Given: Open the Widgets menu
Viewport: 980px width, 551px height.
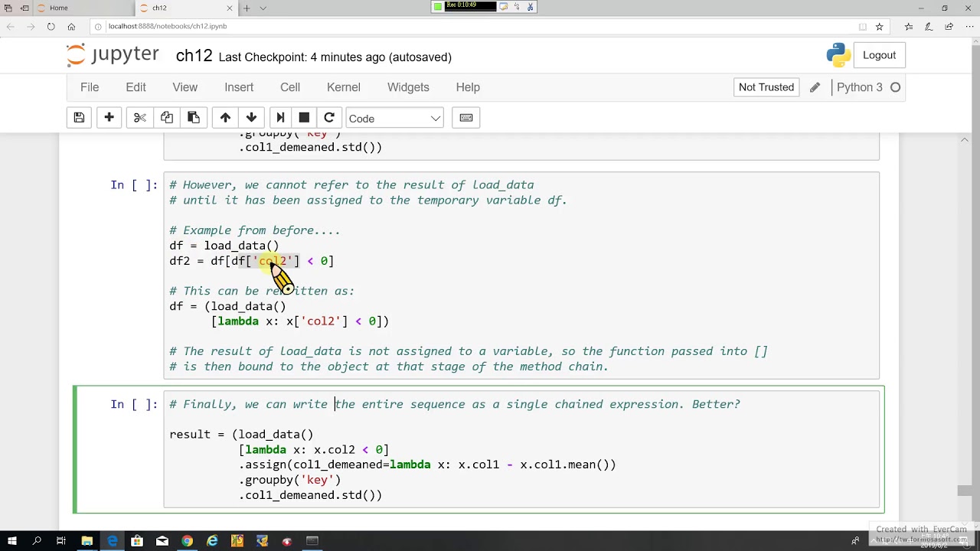Looking at the screenshot, I should pyautogui.click(x=408, y=87).
